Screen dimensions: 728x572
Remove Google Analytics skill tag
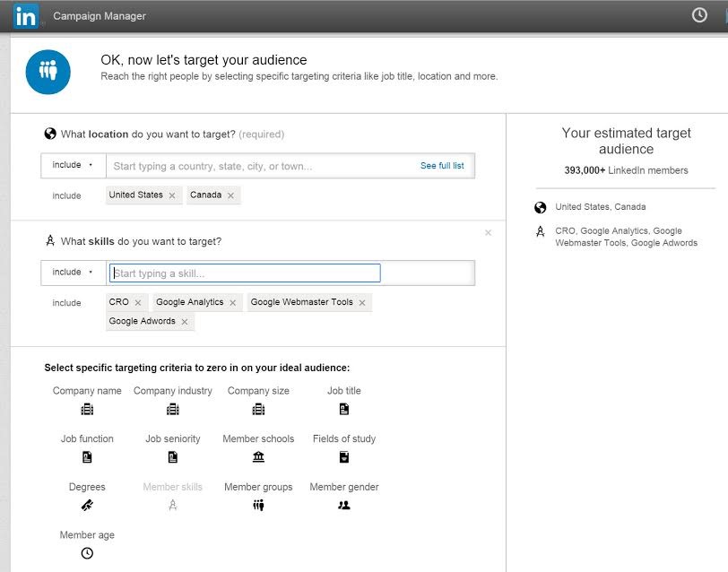tap(232, 303)
